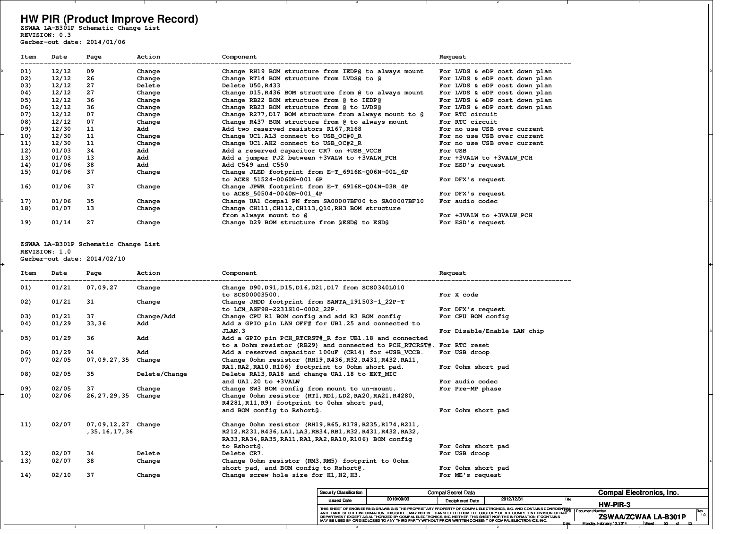Click 'Delete CR7.' entry
This screenshot has height=534, width=756.
[x=243, y=453]
